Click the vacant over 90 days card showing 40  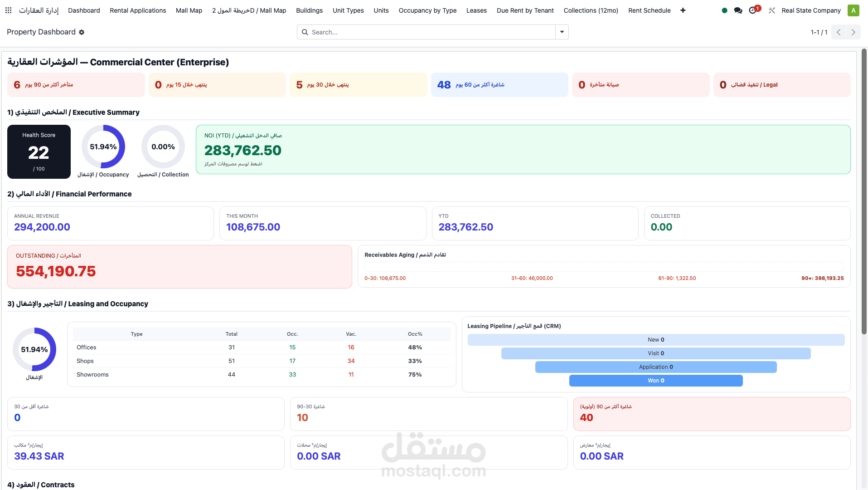712,414
